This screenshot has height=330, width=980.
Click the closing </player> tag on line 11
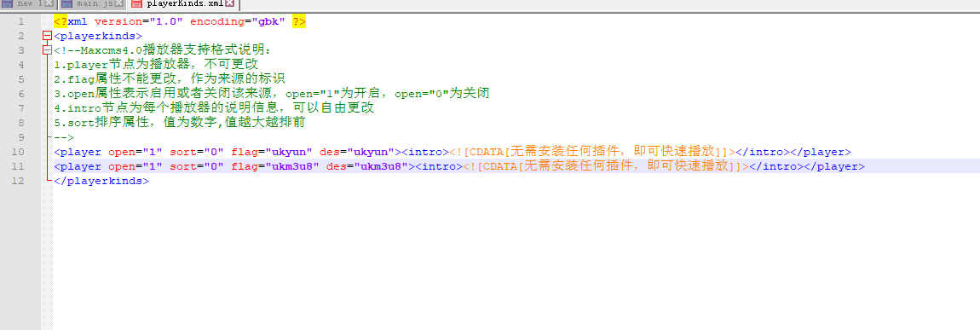[834, 166]
